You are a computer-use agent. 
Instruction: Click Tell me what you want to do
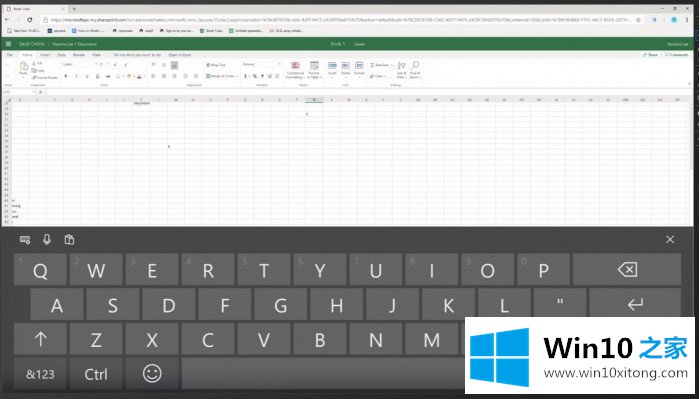coord(137,55)
